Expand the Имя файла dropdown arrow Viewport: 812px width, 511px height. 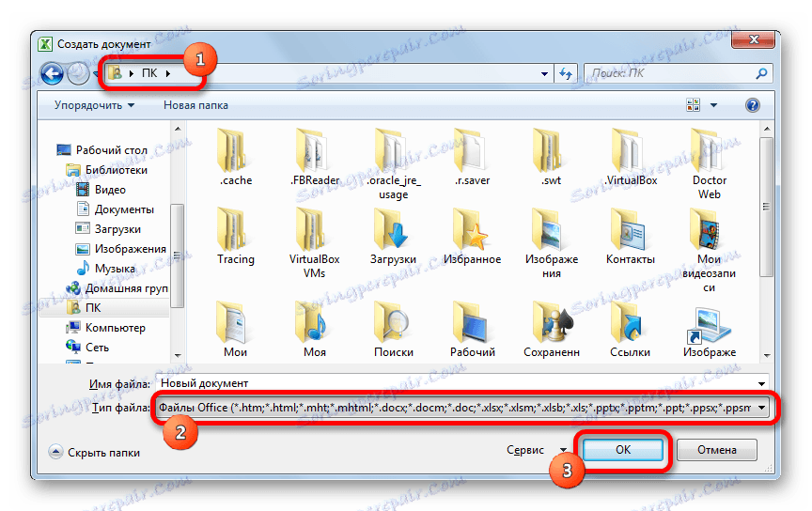tap(761, 383)
